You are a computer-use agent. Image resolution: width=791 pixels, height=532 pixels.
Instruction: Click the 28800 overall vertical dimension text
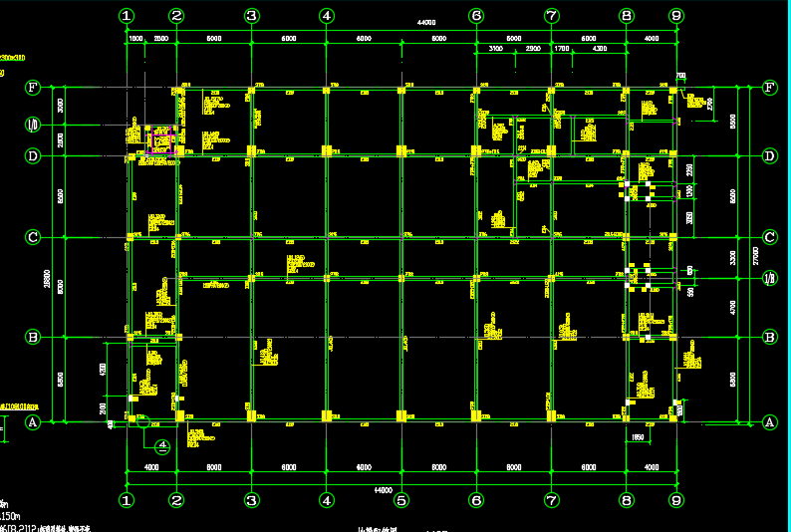(x=46, y=283)
